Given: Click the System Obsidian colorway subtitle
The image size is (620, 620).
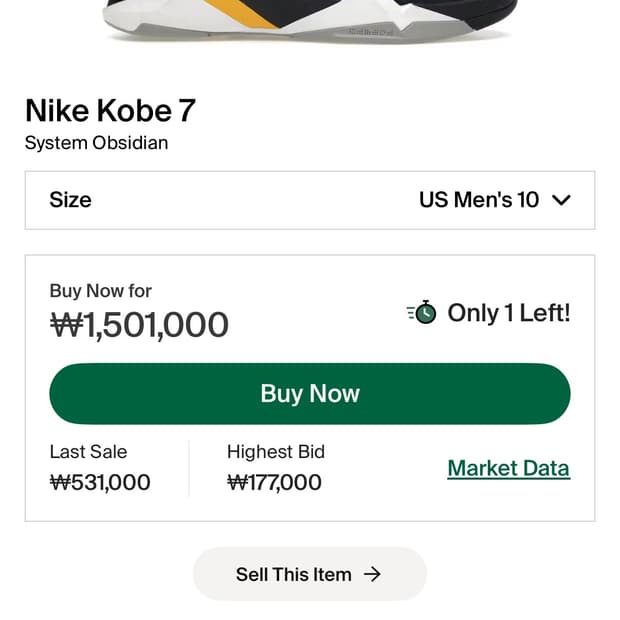Looking at the screenshot, I should click(96, 142).
